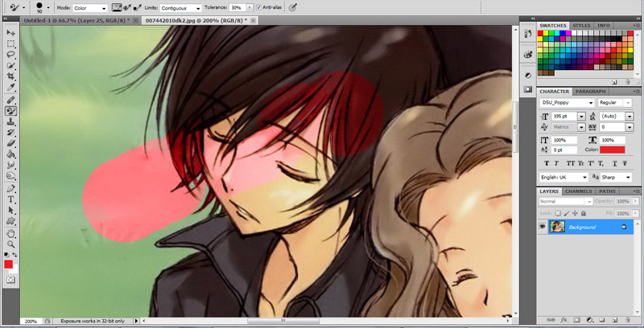Open the brush Mode dropdown
Image resolution: width=644 pixels, height=328 pixels.
pyautogui.click(x=90, y=8)
